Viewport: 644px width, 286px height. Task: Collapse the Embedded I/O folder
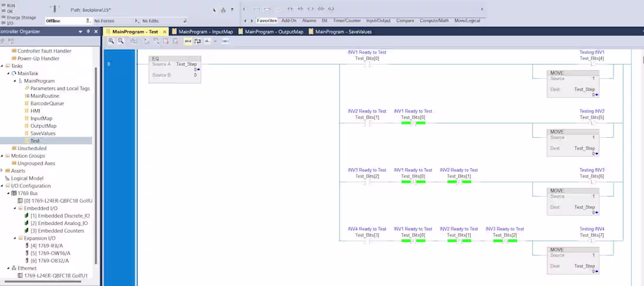click(15, 208)
